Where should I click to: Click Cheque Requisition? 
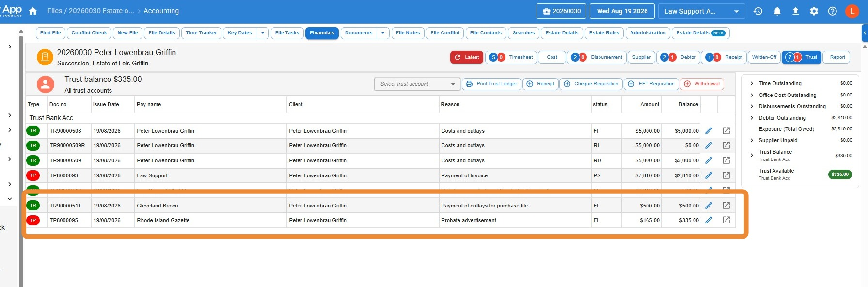[x=591, y=84]
